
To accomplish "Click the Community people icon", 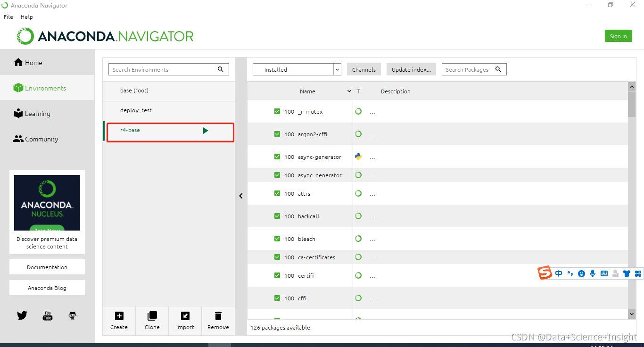I will click(18, 139).
